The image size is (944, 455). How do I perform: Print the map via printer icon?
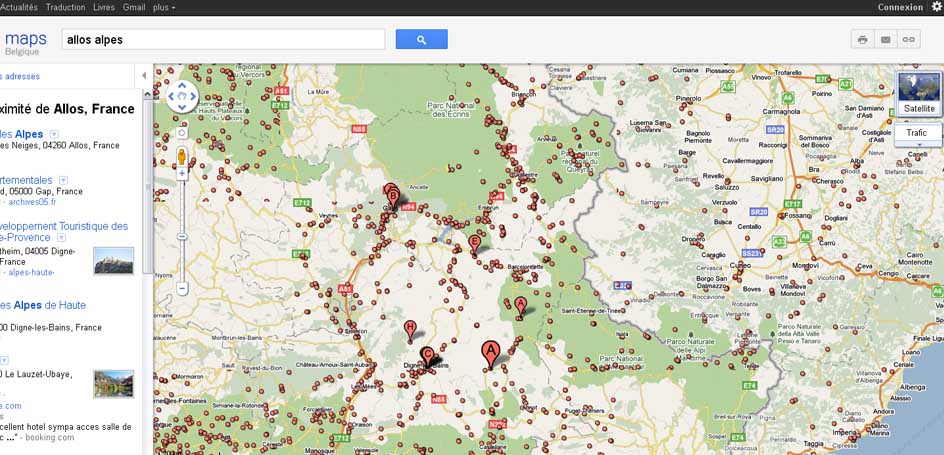point(862,40)
